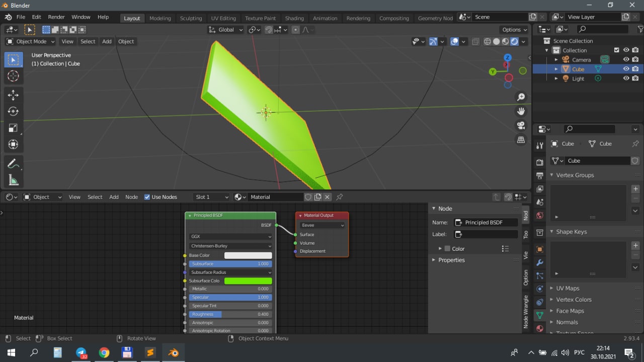Image resolution: width=644 pixels, height=362 pixels.
Task: Switch to Modeling workspace tab
Action: click(x=160, y=18)
